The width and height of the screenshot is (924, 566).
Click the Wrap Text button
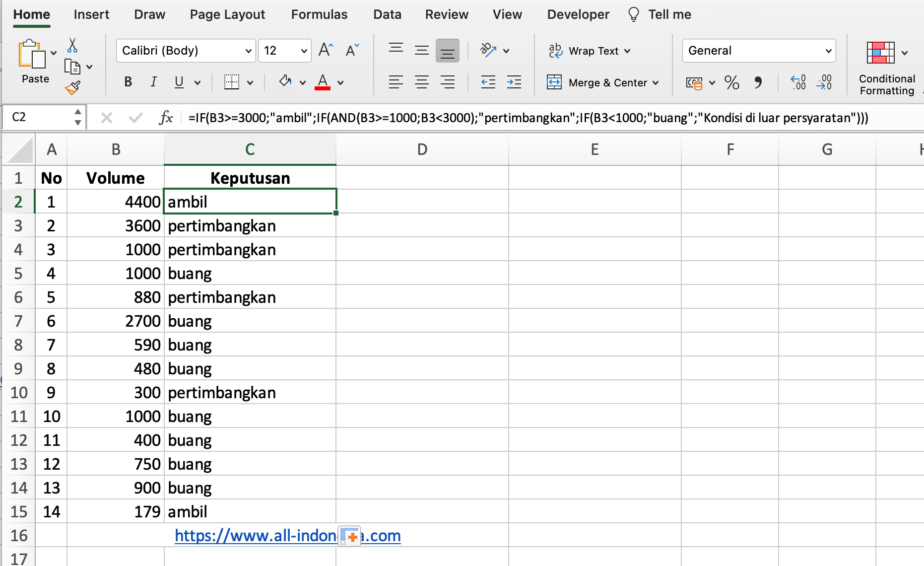(x=589, y=51)
